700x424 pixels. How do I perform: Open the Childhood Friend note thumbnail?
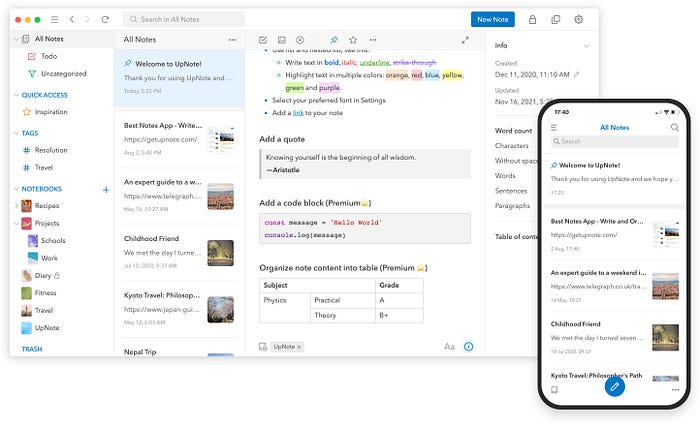pyautogui.click(x=221, y=253)
